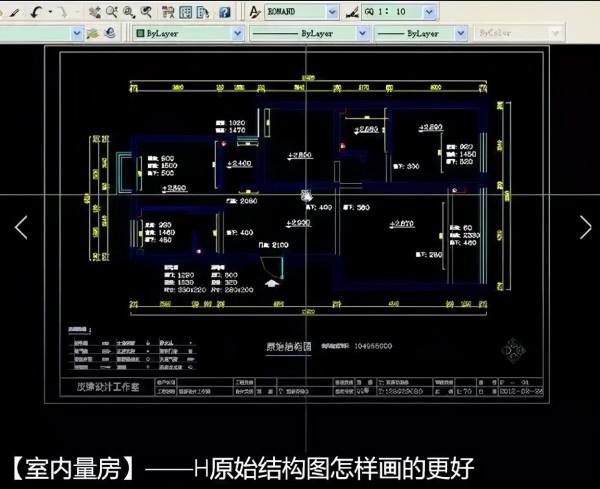Open the layer list dropdown
The height and width of the screenshot is (489, 600).
[77, 33]
